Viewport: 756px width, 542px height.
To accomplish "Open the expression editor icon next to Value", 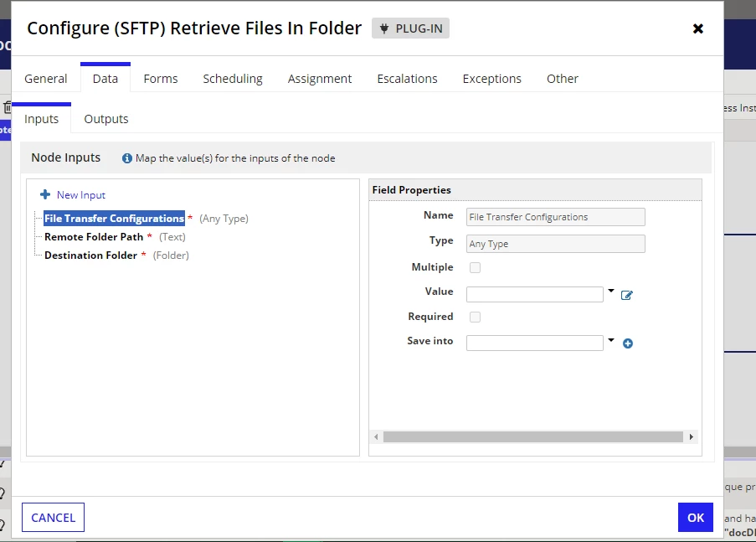I will tap(626, 296).
